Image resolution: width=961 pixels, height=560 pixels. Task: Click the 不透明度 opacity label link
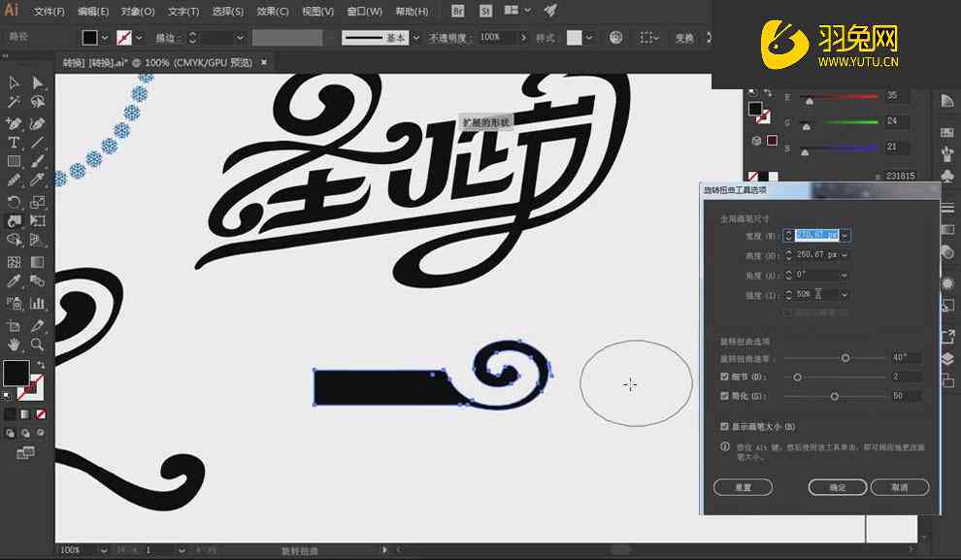[449, 38]
